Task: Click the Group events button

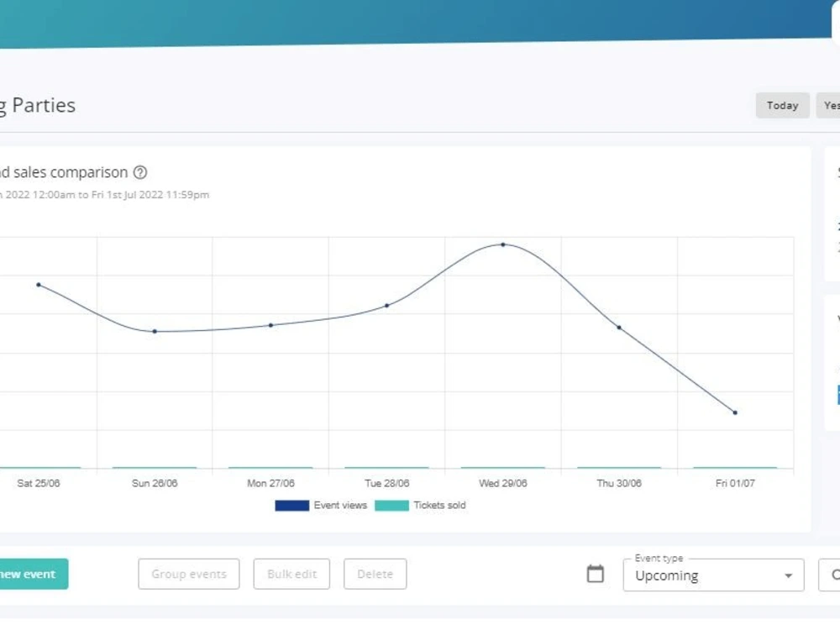Action: [188, 574]
